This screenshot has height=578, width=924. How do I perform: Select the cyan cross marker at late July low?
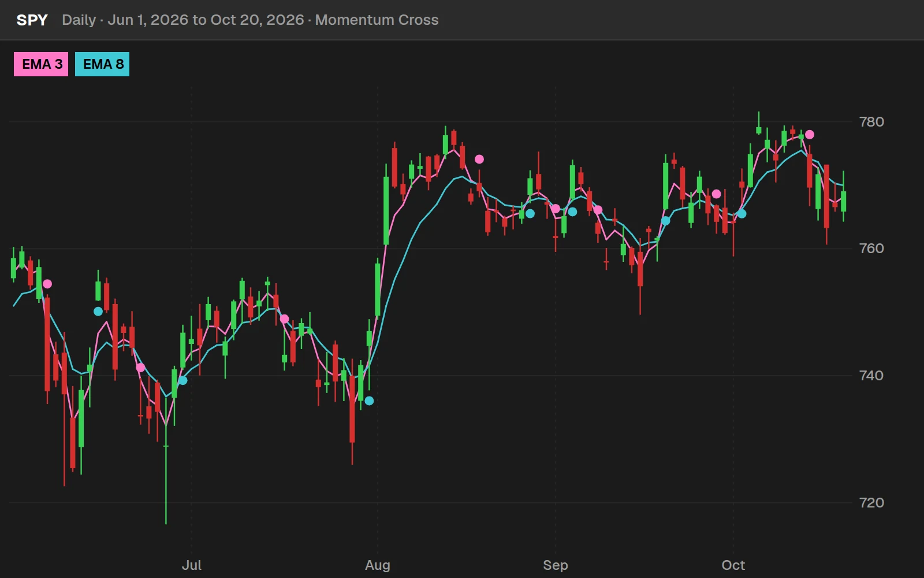tap(369, 401)
